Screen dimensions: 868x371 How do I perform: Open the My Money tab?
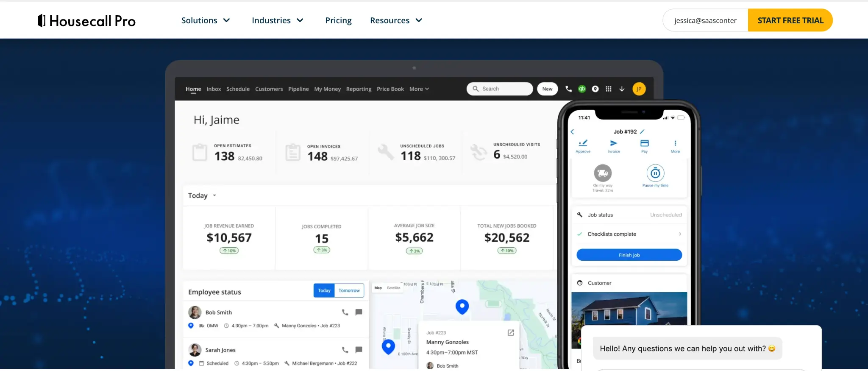(327, 89)
